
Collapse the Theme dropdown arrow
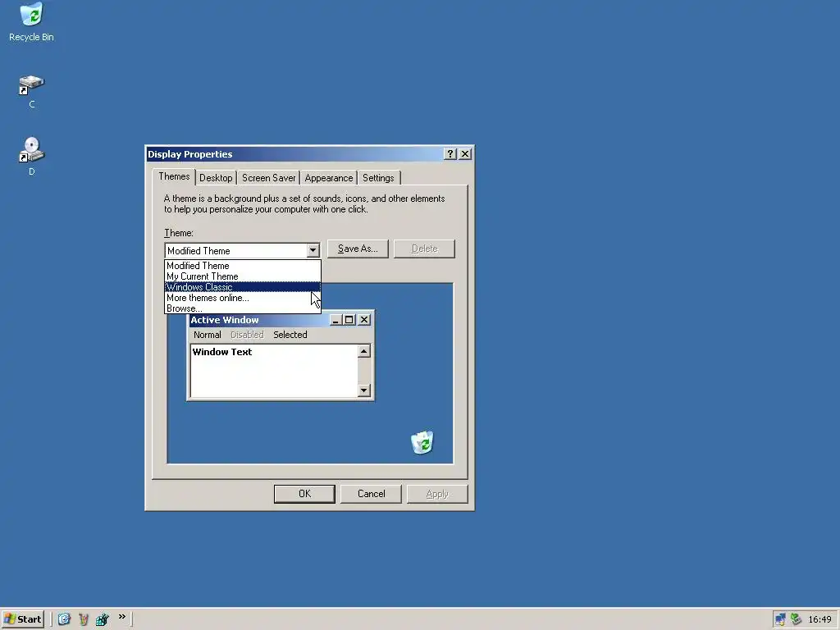(x=313, y=250)
